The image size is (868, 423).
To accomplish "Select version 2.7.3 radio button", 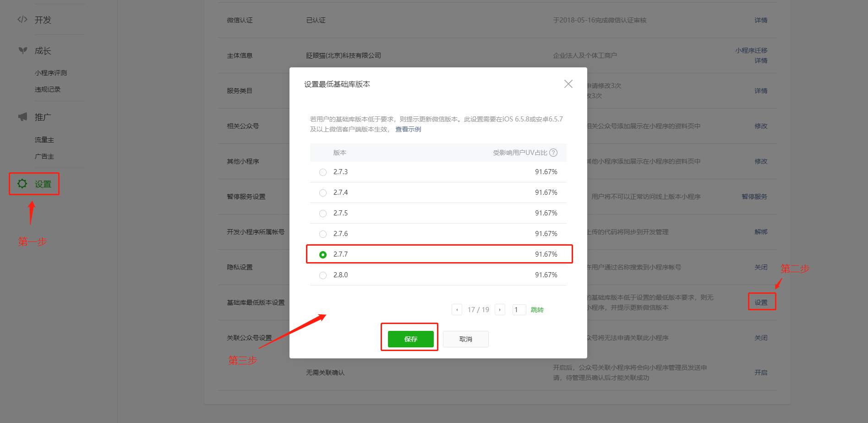I will coord(323,172).
